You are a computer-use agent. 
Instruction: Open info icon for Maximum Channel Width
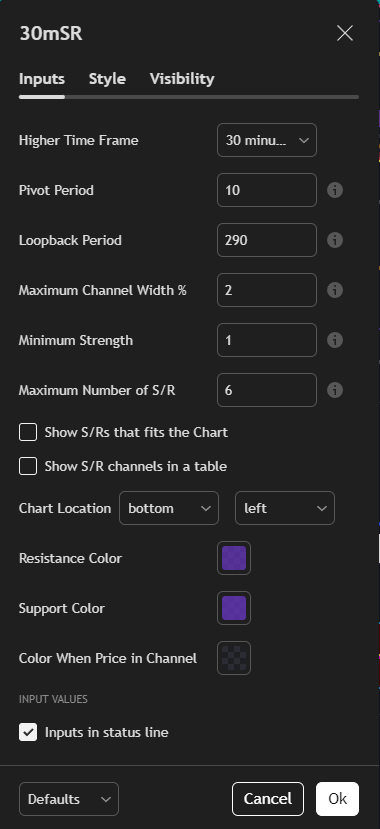tap(335, 290)
